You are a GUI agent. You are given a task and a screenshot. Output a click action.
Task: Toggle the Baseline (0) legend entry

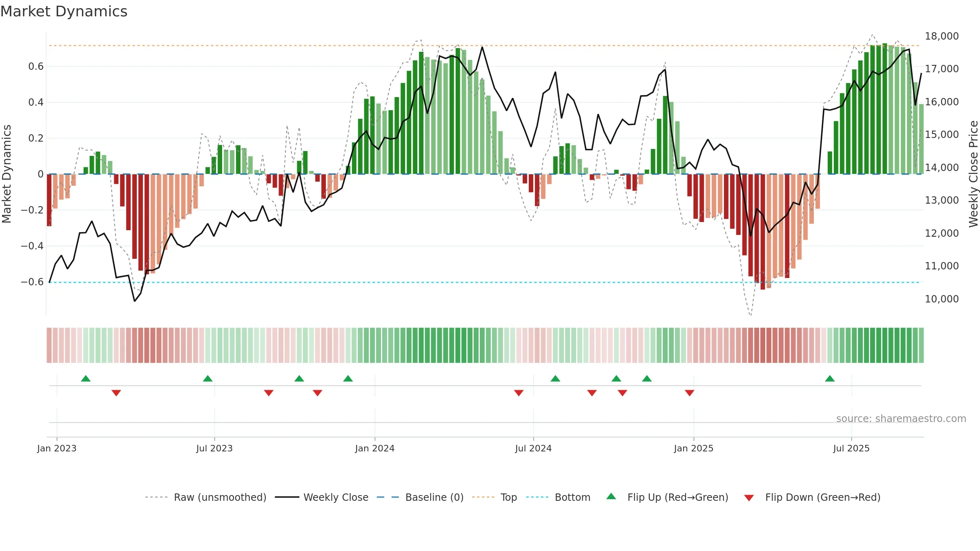coord(420,497)
